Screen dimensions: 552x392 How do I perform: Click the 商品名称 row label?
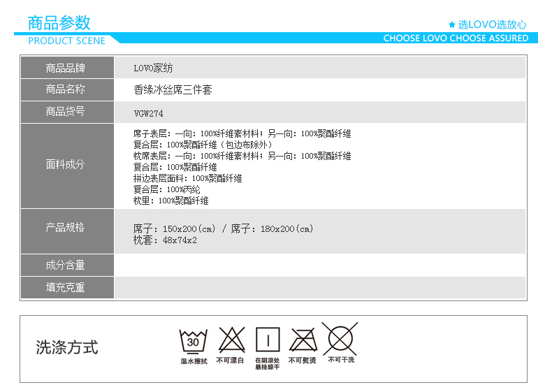(66, 89)
